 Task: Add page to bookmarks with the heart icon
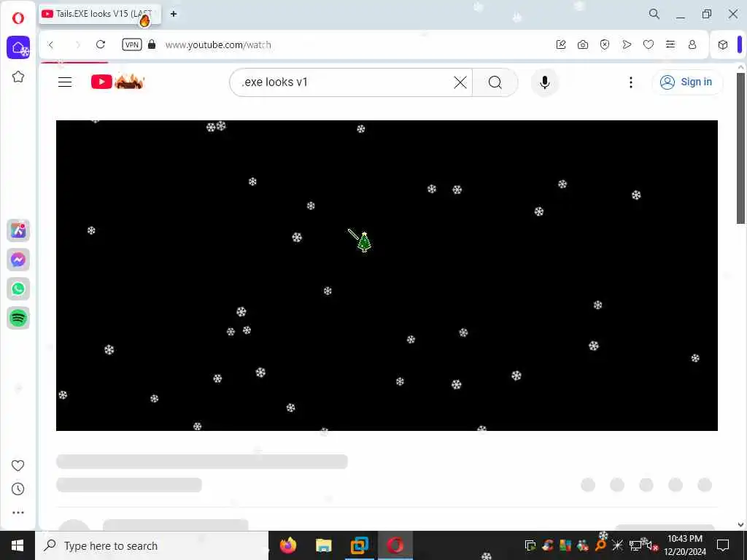649,44
